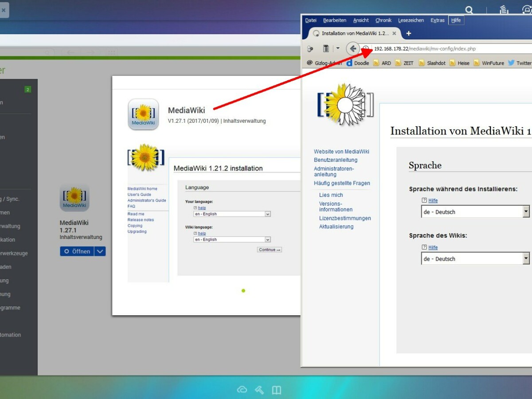Open the Doodle bookmark

[357, 63]
